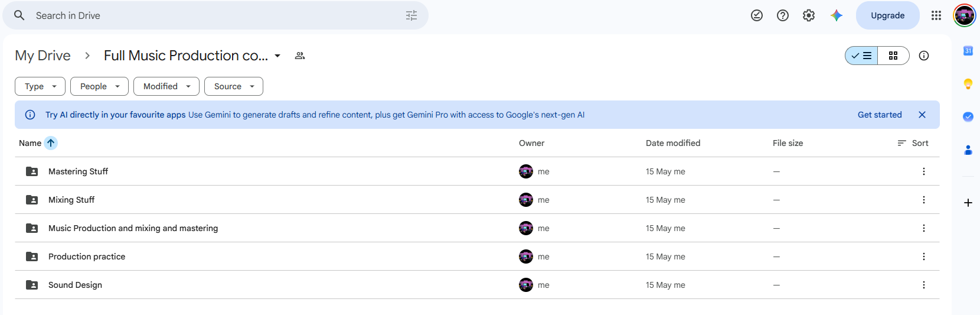Open the Tasks side panel icon
Screen dimensions: 980x315
968,117
